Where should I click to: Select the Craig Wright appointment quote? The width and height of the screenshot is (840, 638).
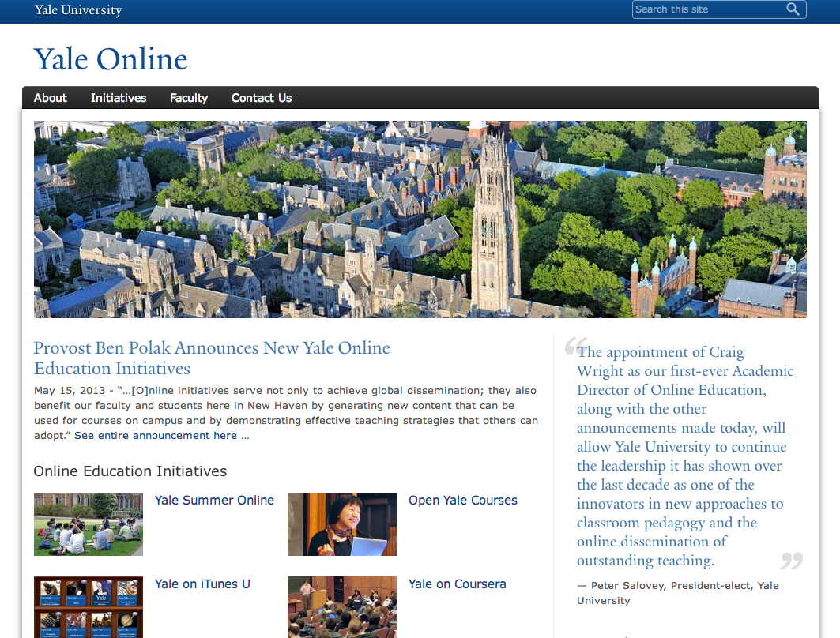684,456
